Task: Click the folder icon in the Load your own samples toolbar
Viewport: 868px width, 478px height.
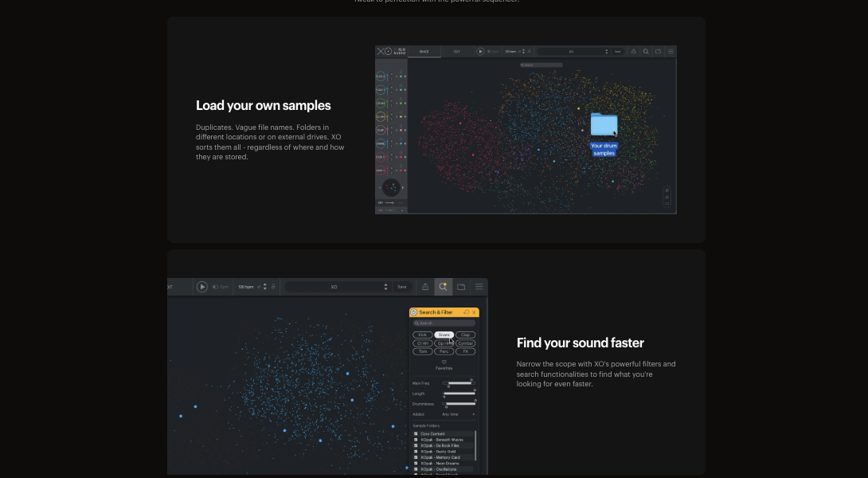Action: coord(659,52)
